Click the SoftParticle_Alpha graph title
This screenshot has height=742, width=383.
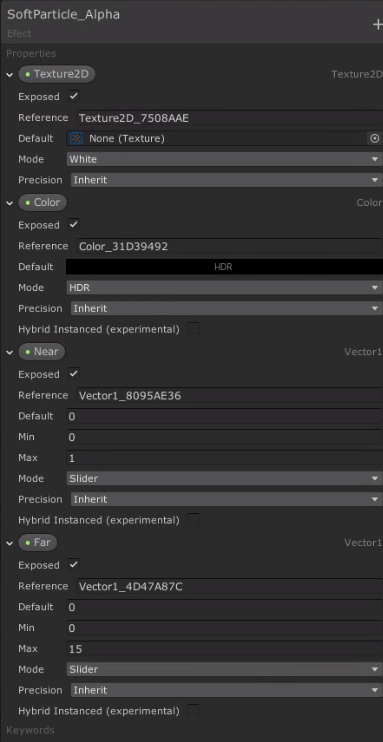coord(63,15)
